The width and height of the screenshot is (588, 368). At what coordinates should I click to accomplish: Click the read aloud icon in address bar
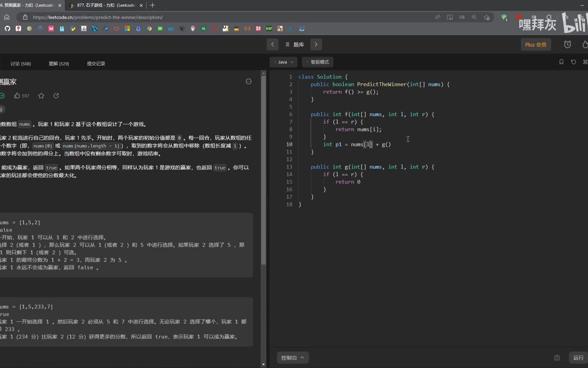click(x=438, y=17)
